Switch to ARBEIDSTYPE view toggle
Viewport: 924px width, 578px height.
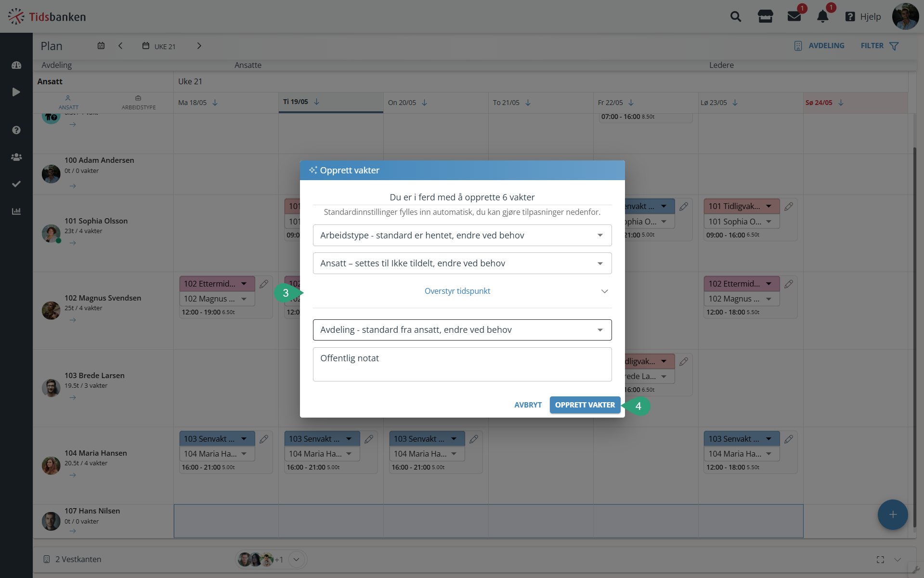tap(139, 103)
